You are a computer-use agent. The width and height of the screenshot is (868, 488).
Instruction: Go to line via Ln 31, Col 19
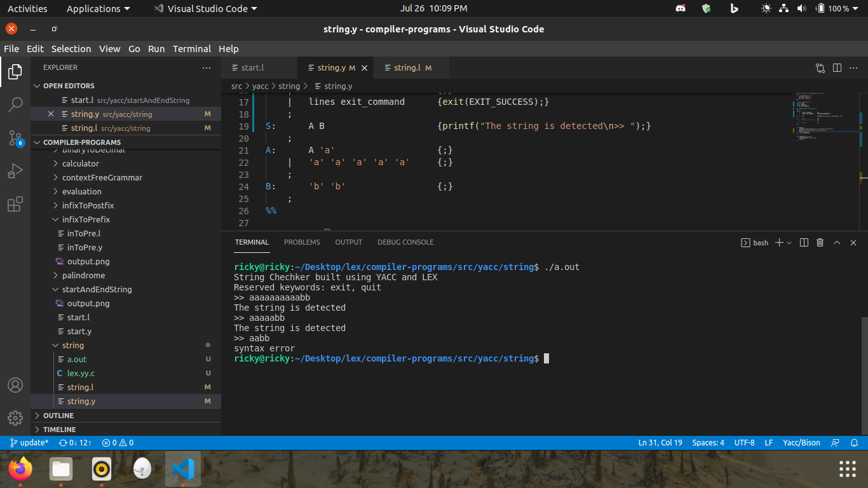[660, 443]
